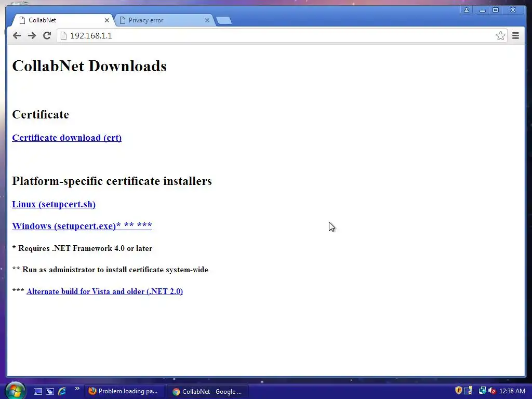Download the Linux (setupcert.sh) installer
The height and width of the screenshot is (399, 532).
pos(54,204)
